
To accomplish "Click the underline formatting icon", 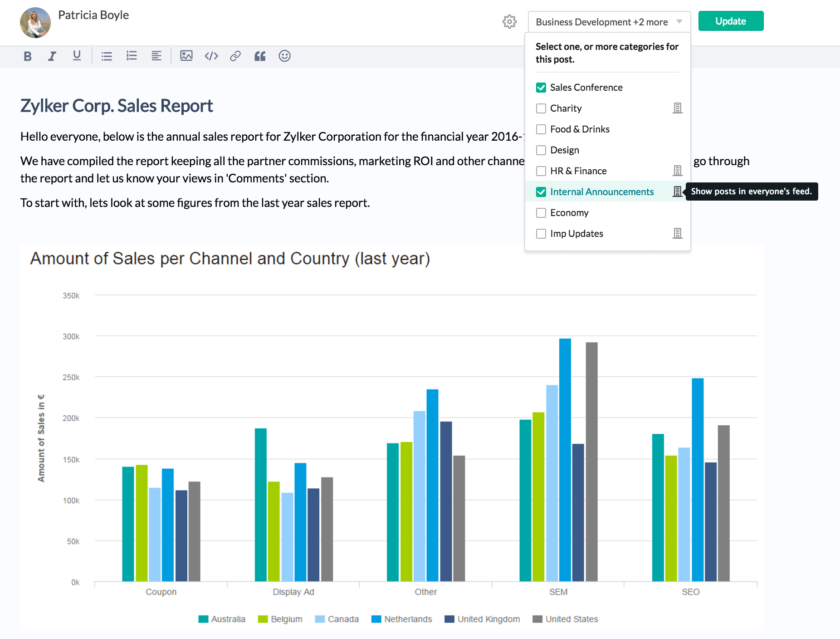I will (77, 56).
